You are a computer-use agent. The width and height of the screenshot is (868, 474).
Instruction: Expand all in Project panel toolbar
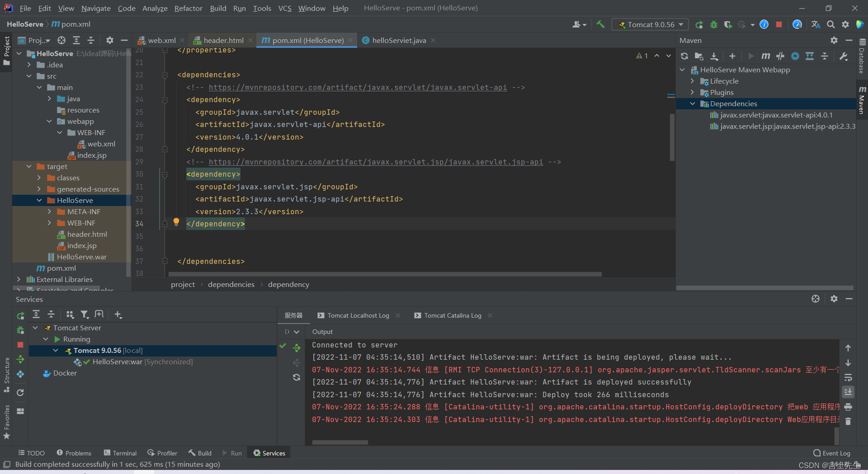(76, 40)
